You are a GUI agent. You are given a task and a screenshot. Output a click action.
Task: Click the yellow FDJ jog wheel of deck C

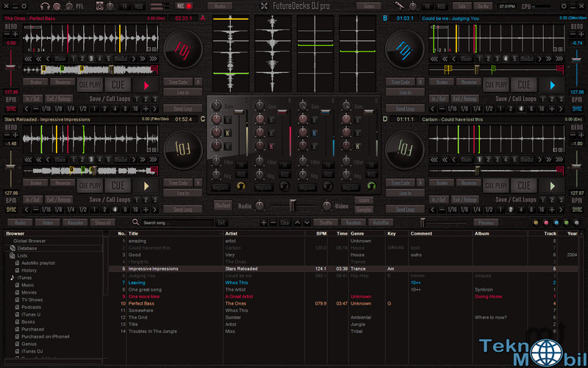coord(183,150)
